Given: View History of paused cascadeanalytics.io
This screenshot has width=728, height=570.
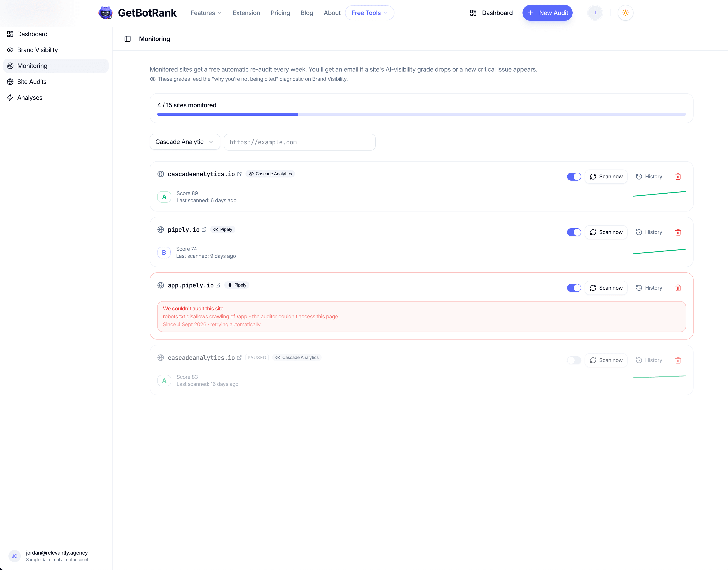Looking at the screenshot, I should pyautogui.click(x=649, y=360).
